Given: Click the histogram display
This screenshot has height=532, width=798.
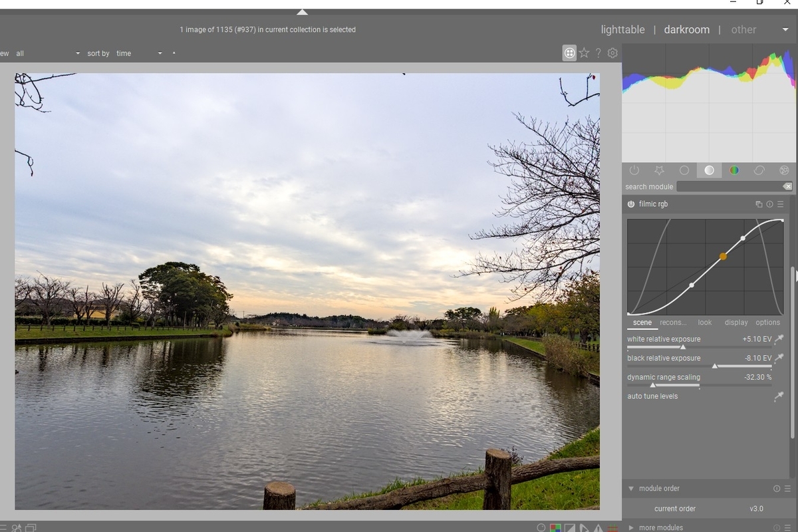Looking at the screenshot, I should click(x=710, y=103).
